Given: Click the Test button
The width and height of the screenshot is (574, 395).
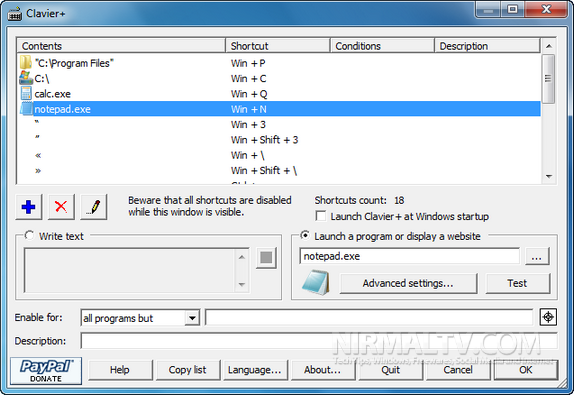Looking at the screenshot, I should (517, 283).
